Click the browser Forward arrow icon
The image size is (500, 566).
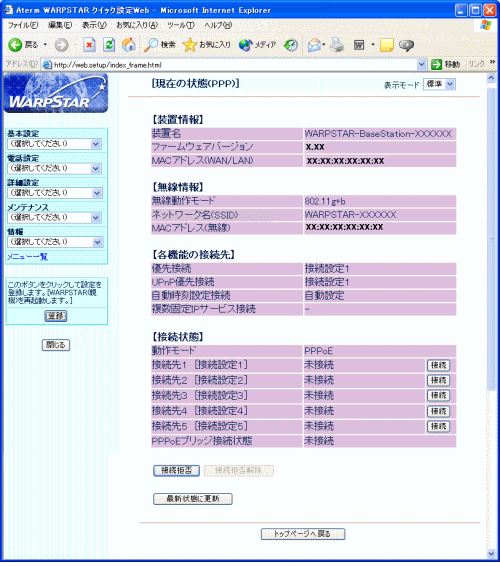tap(61, 45)
